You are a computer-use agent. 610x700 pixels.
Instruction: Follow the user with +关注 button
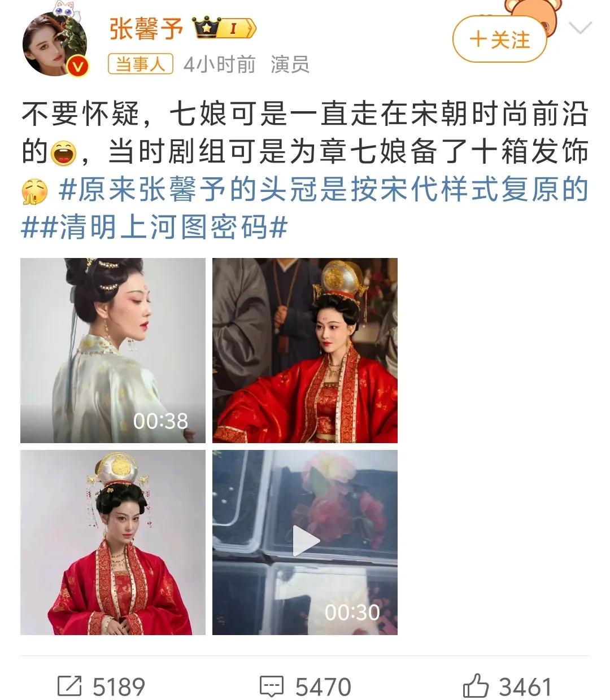click(x=500, y=39)
